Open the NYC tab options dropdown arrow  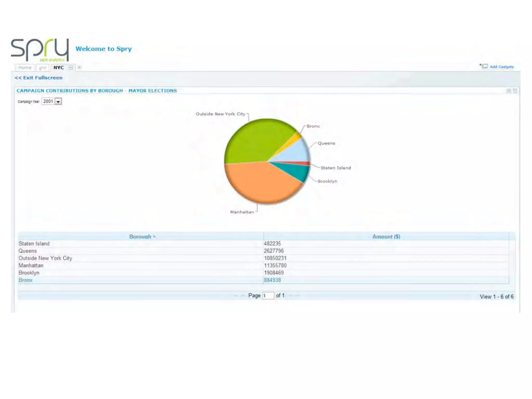(71, 68)
